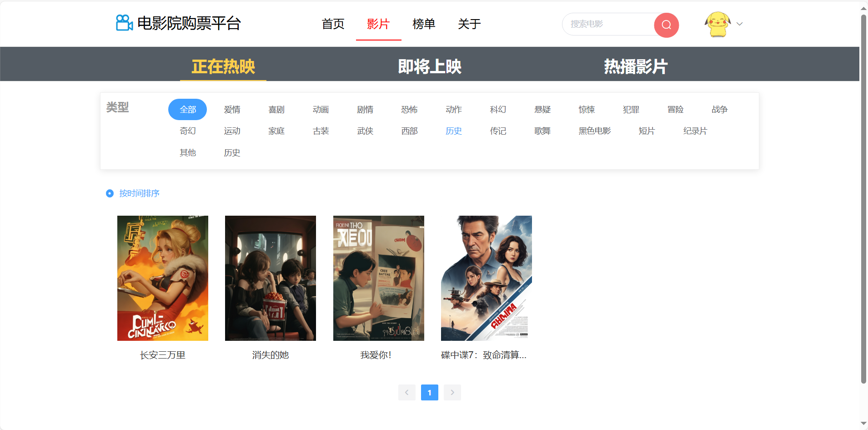Filter by 运动 genre
Image resolution: width=868 pixels, height=430 pixels.
[x=232, y=131]
